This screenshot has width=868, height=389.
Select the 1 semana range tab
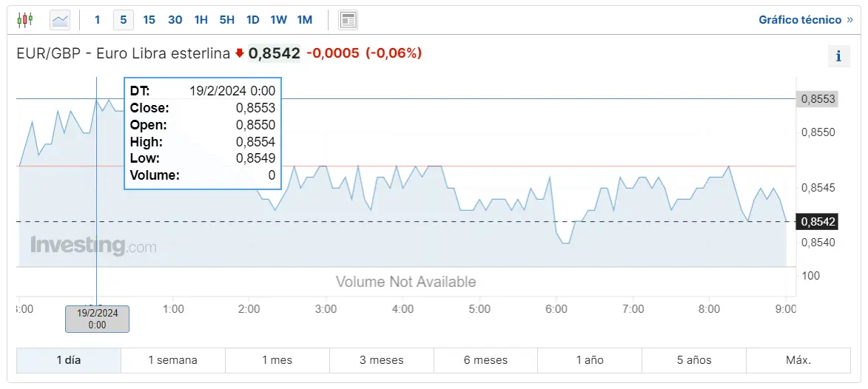pyautogui.click(x=172, y=360)
